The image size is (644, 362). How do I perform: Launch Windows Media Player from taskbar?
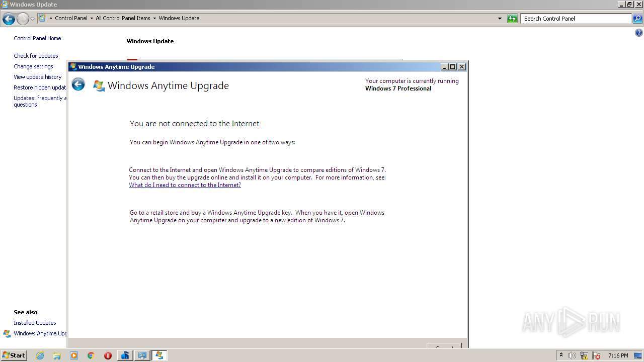[x=74, y=355]
